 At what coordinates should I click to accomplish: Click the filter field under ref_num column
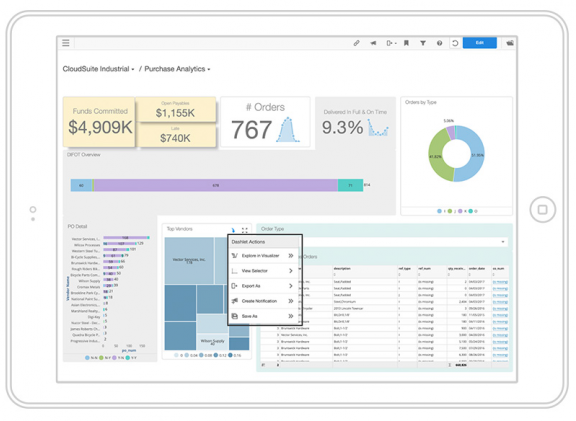coord(431,274)
